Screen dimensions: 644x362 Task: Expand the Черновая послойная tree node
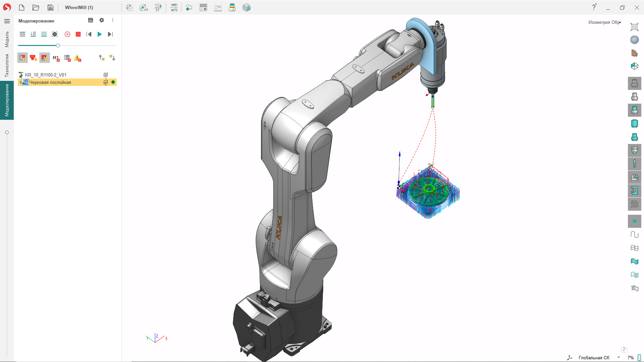(20, 82)
